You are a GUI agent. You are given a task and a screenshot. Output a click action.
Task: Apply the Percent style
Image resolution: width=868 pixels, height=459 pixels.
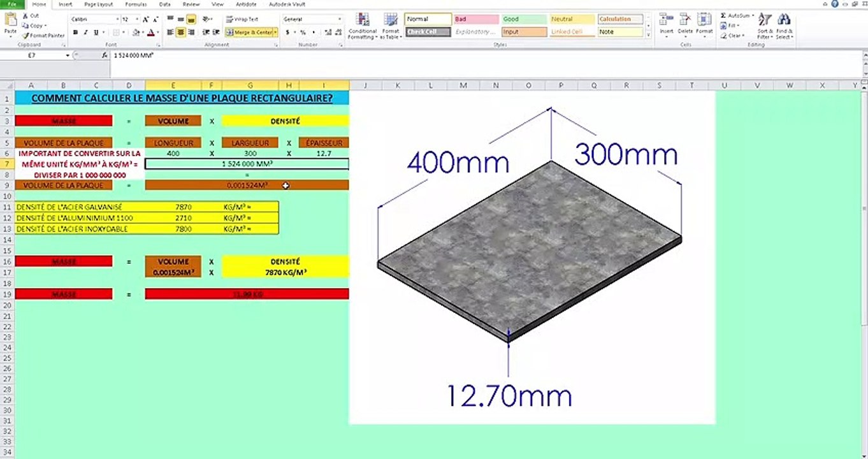pos(303,32)
